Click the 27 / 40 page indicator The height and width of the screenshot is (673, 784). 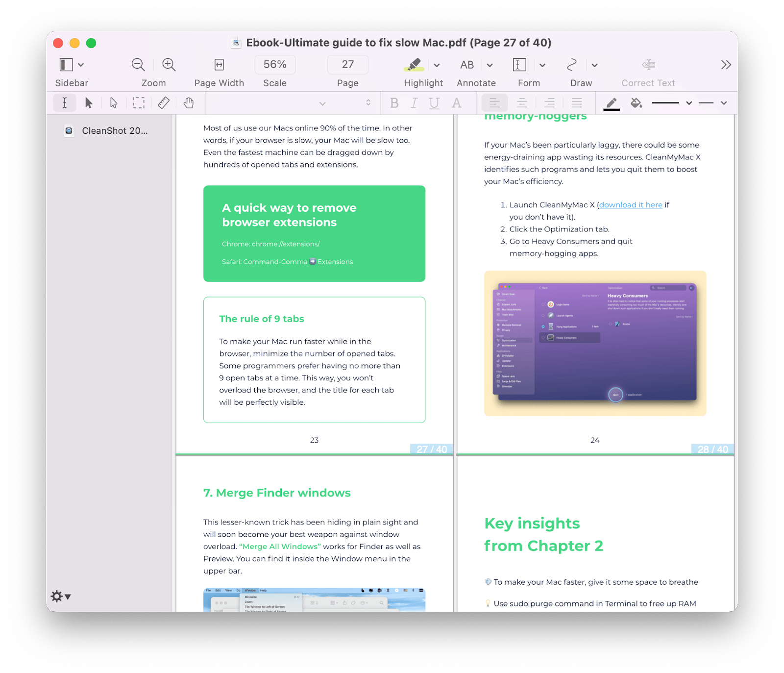pyautogui.click(x=431, y=449)
